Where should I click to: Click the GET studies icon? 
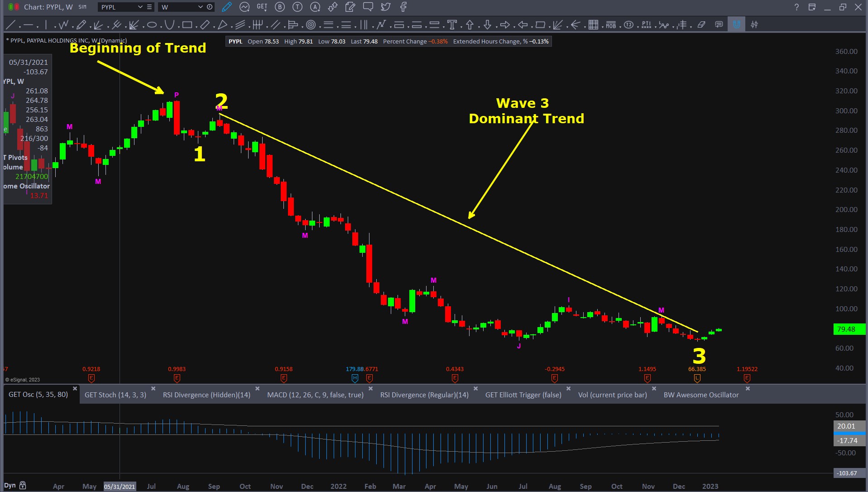262,7
